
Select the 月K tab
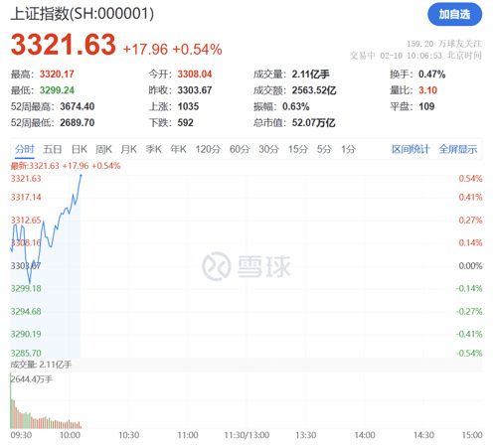coord(128,149)
